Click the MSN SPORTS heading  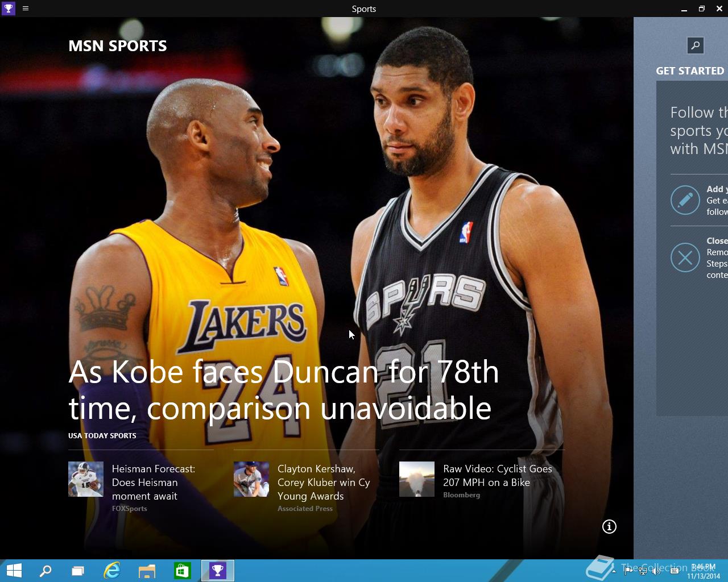coord(118,46)
